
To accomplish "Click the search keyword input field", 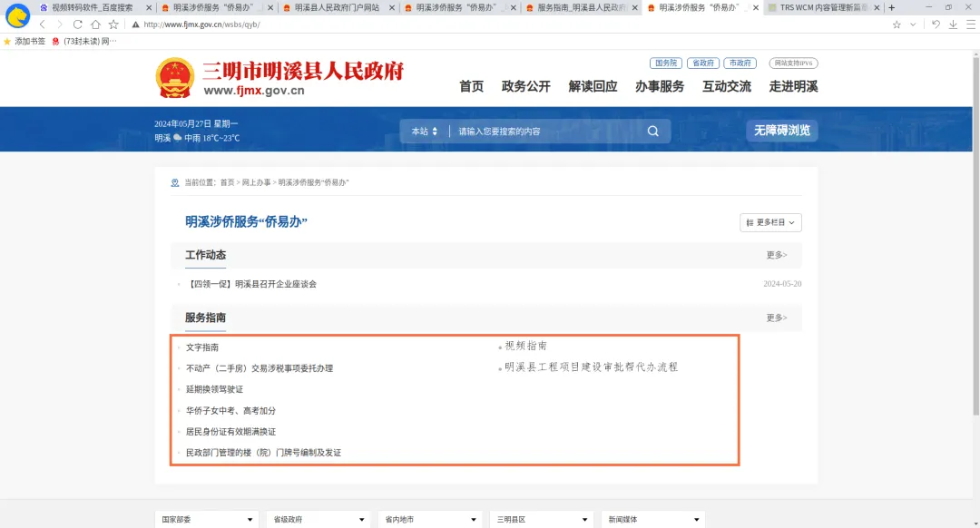I will point(544,132).
